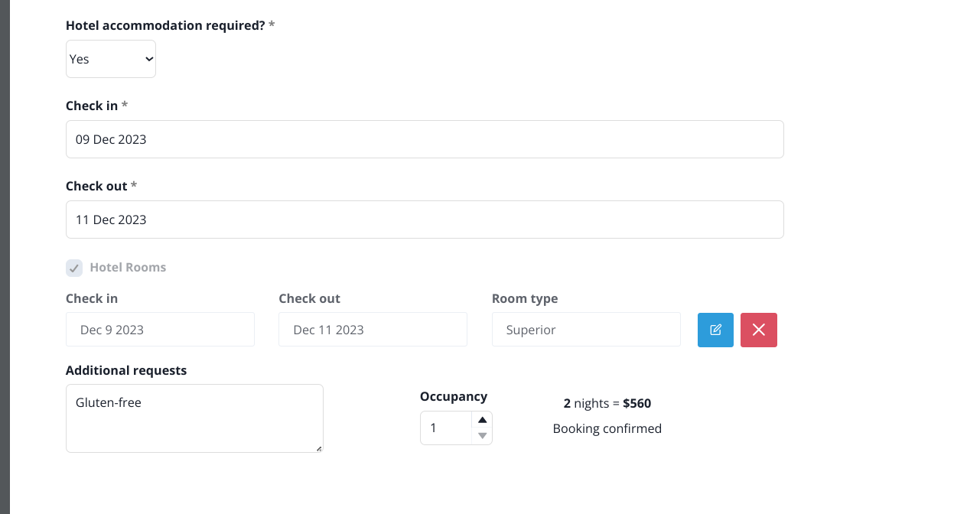The image size is (980, 514).
Task: Click the Check in date field 09 Dec 2023
Action: pyautogui.click(x=425, y=139)
